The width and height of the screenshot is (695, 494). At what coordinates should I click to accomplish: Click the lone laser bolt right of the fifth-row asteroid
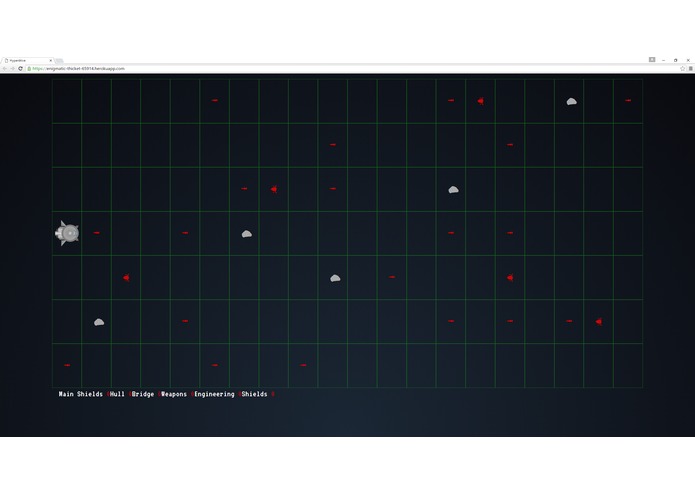click(392, 277)
